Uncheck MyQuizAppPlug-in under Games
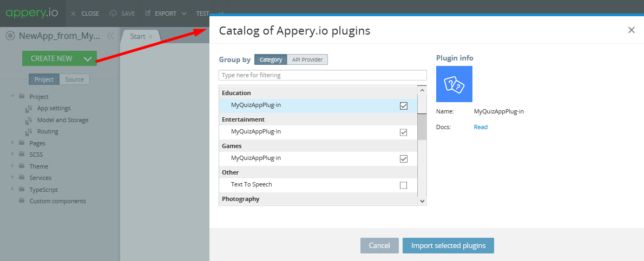The height and width of the screenshot is (261, 644). [403, 158]
